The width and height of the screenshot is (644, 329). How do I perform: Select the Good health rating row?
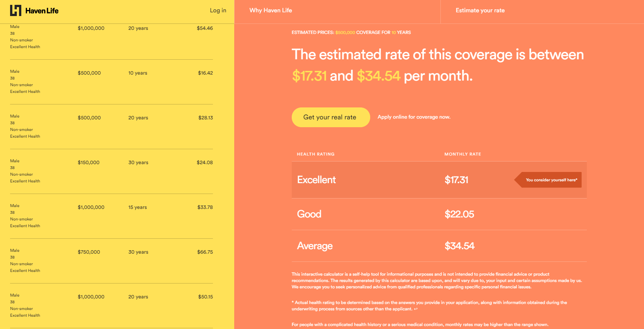click(439, 214)
